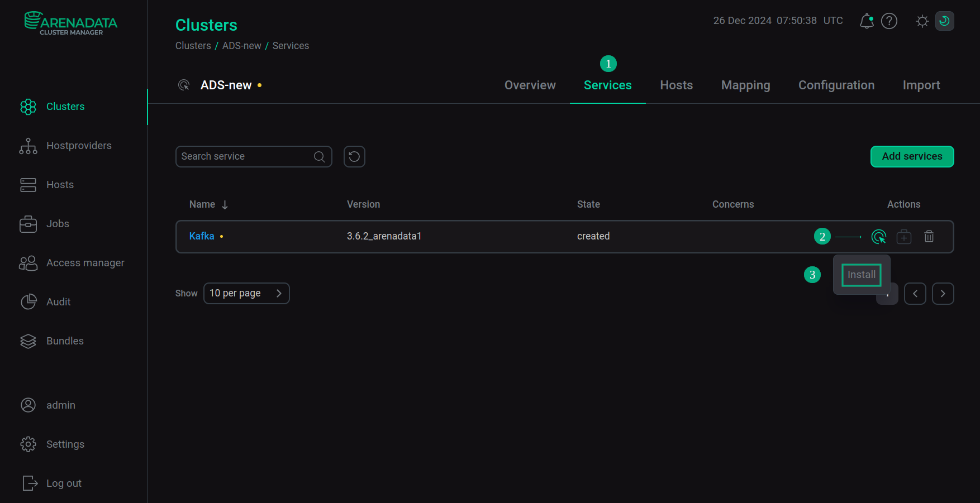Click the Add services button

pos(912,157)
